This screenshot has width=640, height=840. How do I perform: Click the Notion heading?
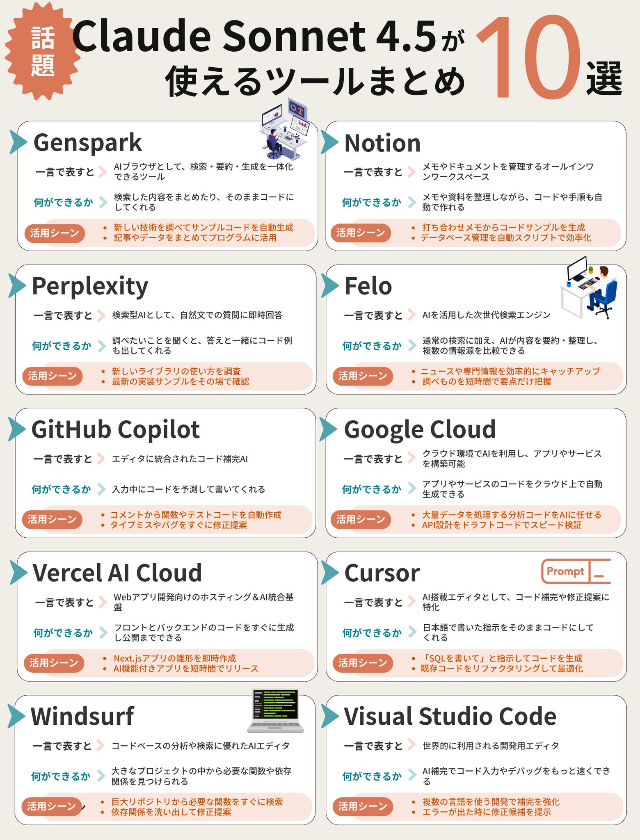pyautogui.click(x=382, y=143)
